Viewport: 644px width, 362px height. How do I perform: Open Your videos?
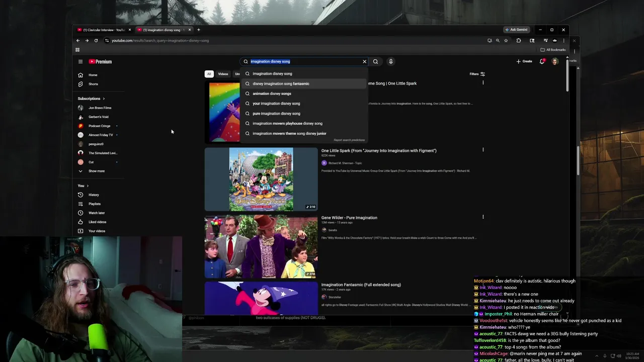coord(97,231)
